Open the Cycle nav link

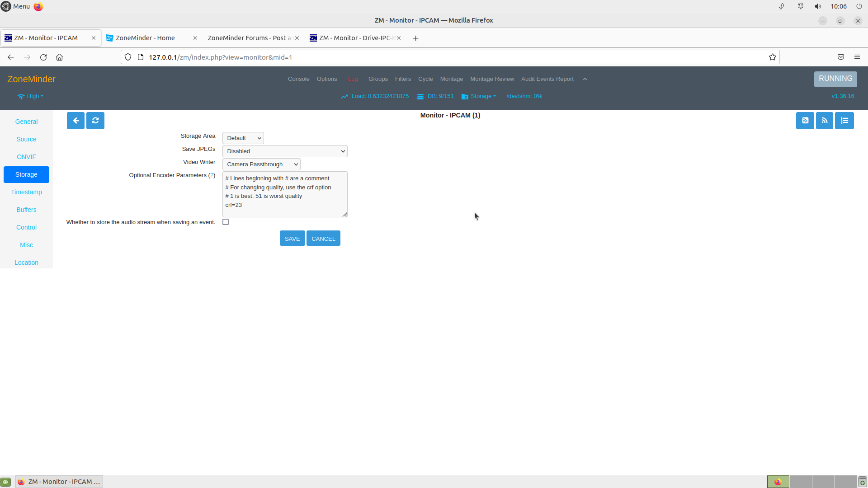pos(425,79)
